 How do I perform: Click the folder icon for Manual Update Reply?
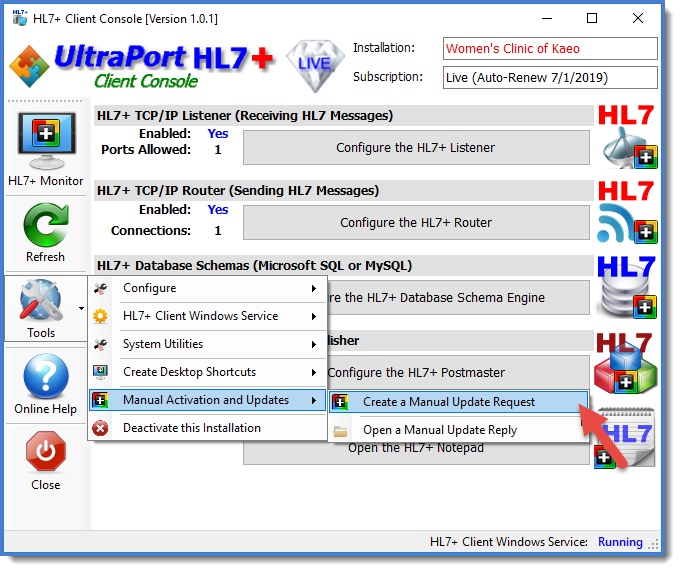coord(340,431)
